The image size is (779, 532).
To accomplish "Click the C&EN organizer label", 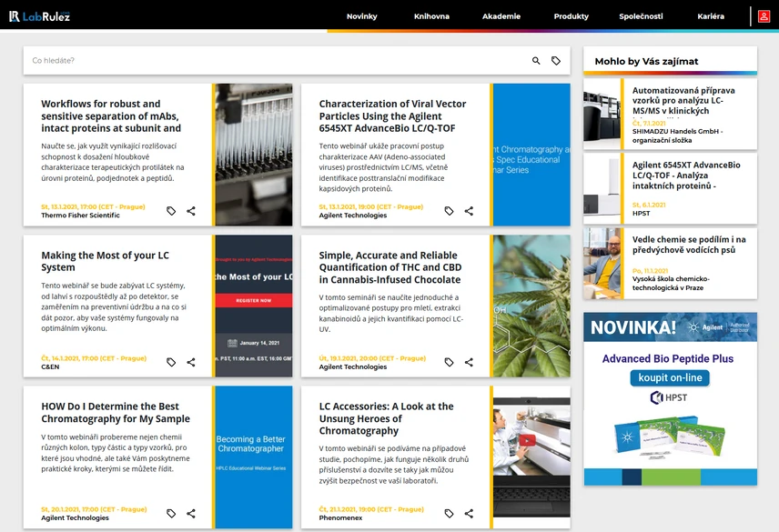I will (50, 366).
